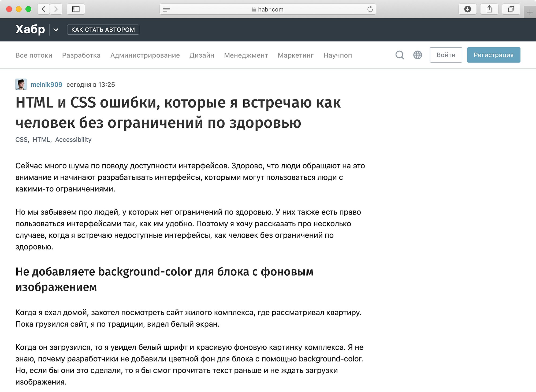This screenshot has height=392, width=536.
Task: Go back with Safari's back arrow
Action: pos(43,9)
